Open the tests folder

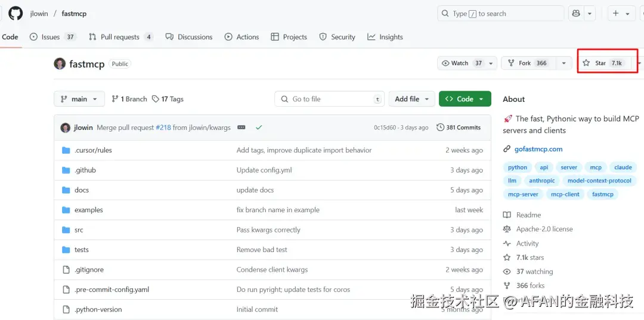click(81, 250)
